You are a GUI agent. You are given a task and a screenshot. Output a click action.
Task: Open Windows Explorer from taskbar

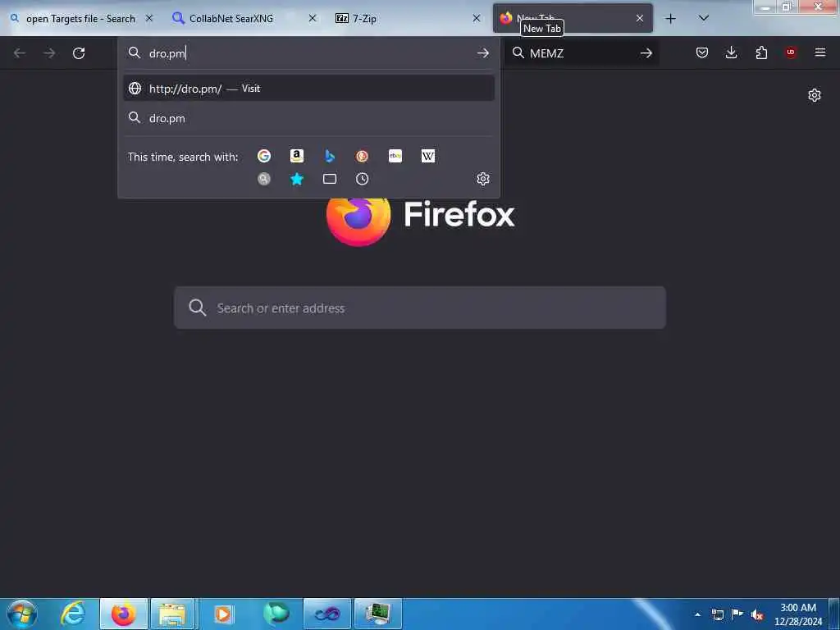pos(174,614)
